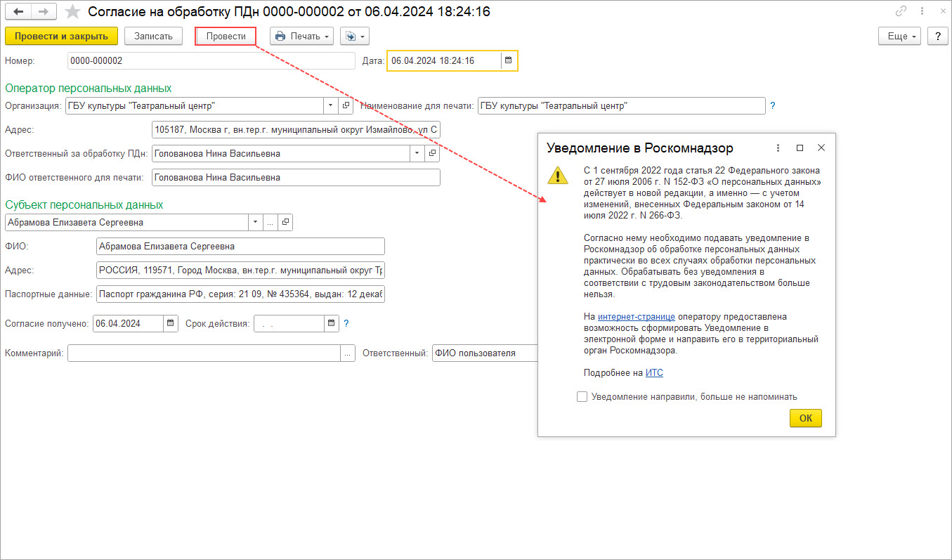Open the Еще menu

900,36
